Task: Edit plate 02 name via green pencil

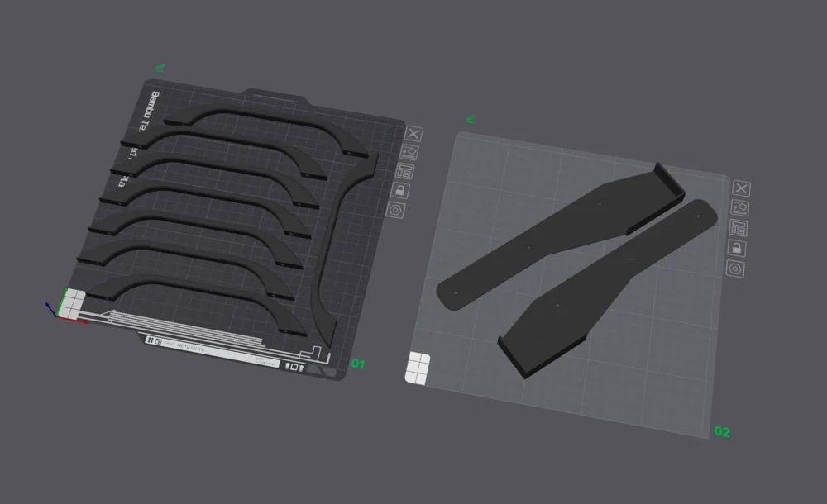Action: click(471, 120)
